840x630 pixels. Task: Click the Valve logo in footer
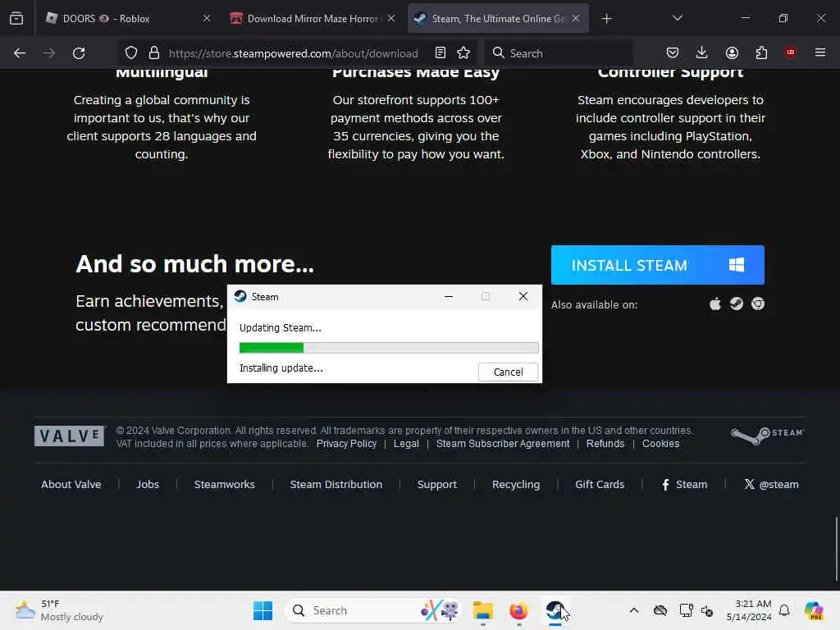coord(70,436)
